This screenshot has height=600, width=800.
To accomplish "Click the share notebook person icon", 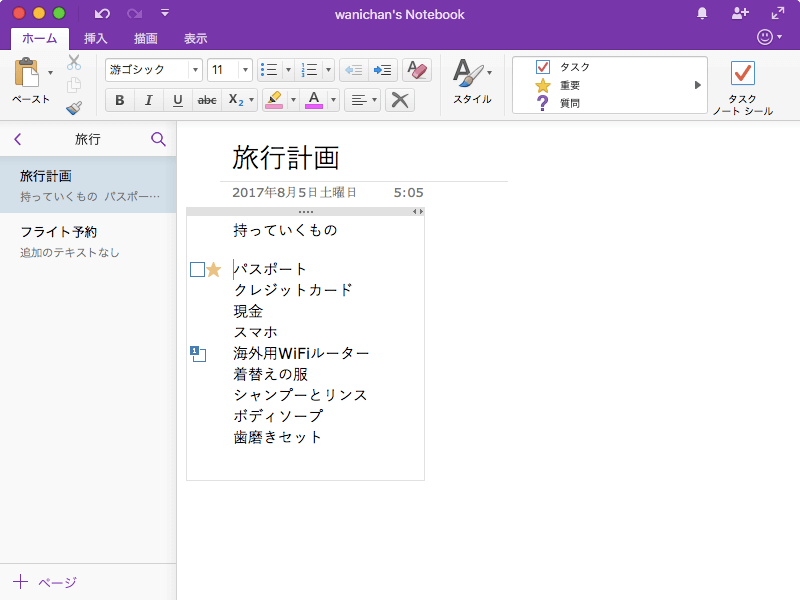I will [x=739, y=14].
